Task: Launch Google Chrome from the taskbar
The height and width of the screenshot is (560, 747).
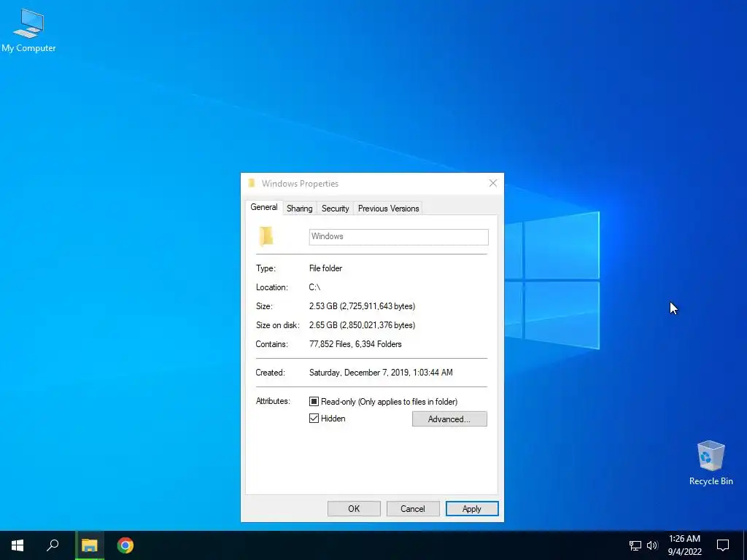Action: point(125,545)
